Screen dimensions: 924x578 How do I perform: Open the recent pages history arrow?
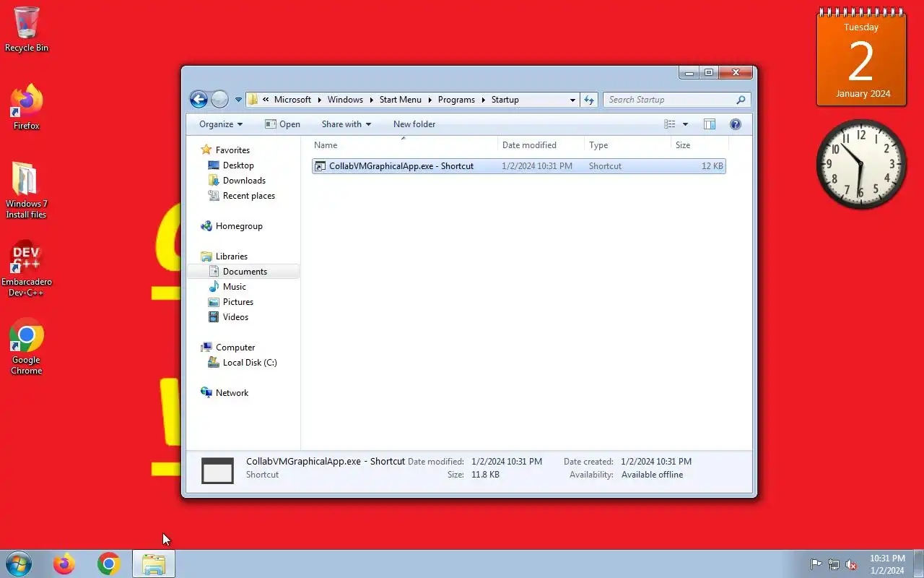(x=238, y=100)
